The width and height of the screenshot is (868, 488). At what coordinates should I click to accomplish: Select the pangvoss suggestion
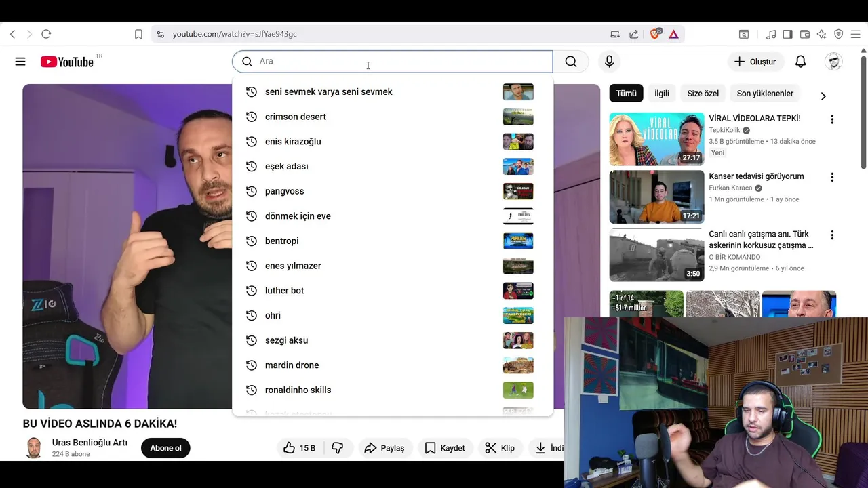coord(393,191)
